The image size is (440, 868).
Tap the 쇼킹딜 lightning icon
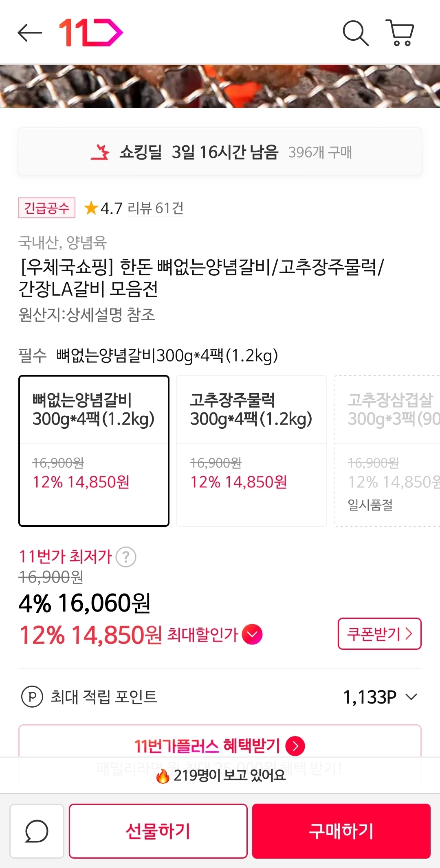[x=100, y=152]
